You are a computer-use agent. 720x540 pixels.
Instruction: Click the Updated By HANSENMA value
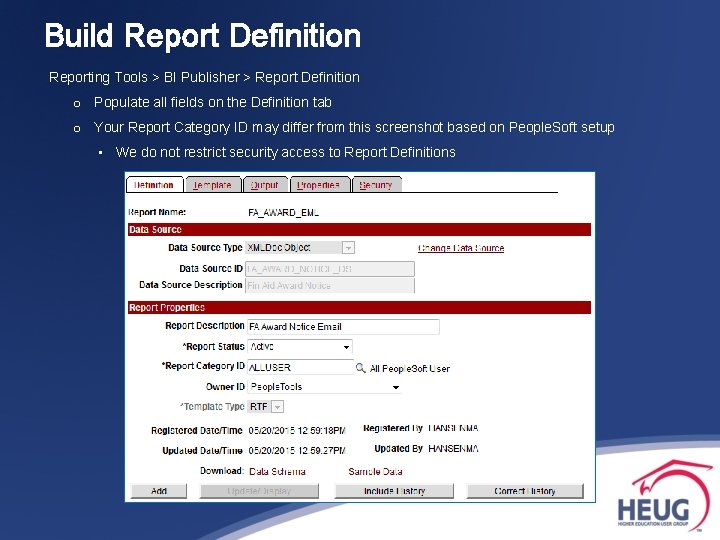tap(453, 448)
